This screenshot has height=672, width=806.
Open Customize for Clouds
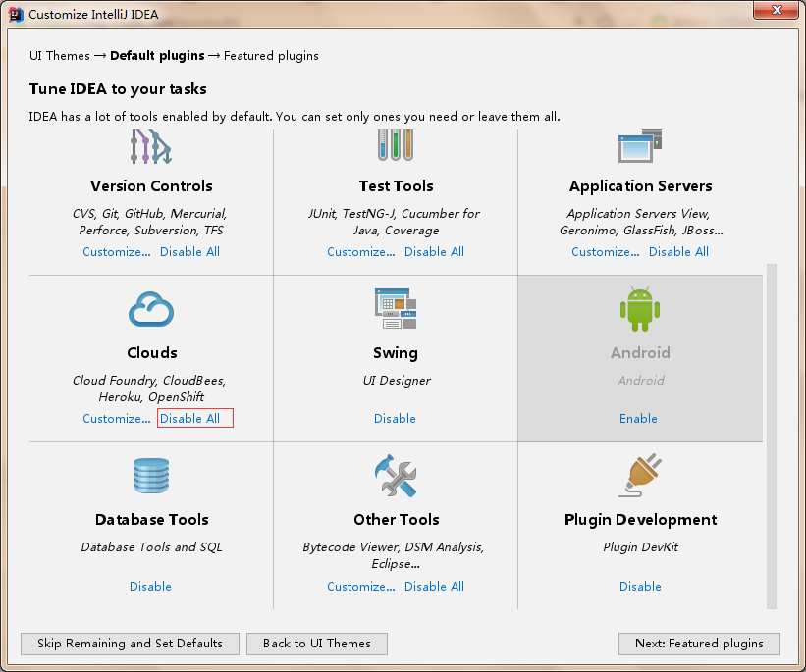pyautogui.click(x=117, y=419)
